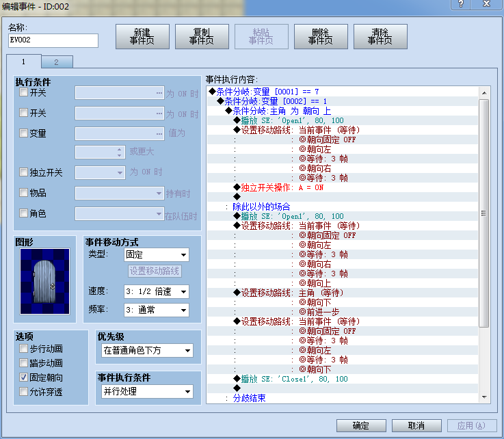The image size is (504, 439).
Task: Enable the 踏步动画 option
Action: tap(23, 363)
